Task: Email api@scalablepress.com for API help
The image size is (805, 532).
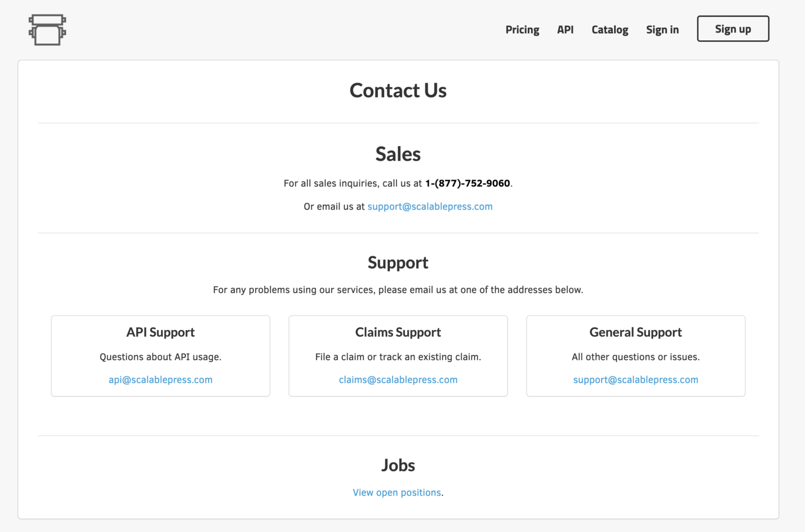Action: click(x=160, y=380)
